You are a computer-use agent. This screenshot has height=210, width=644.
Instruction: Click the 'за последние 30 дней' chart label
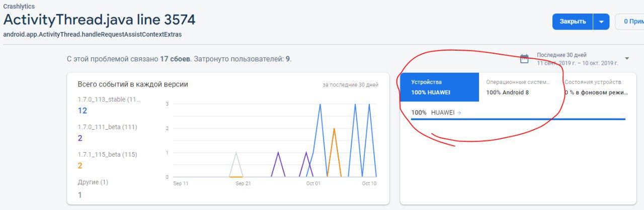coord(351,85)
